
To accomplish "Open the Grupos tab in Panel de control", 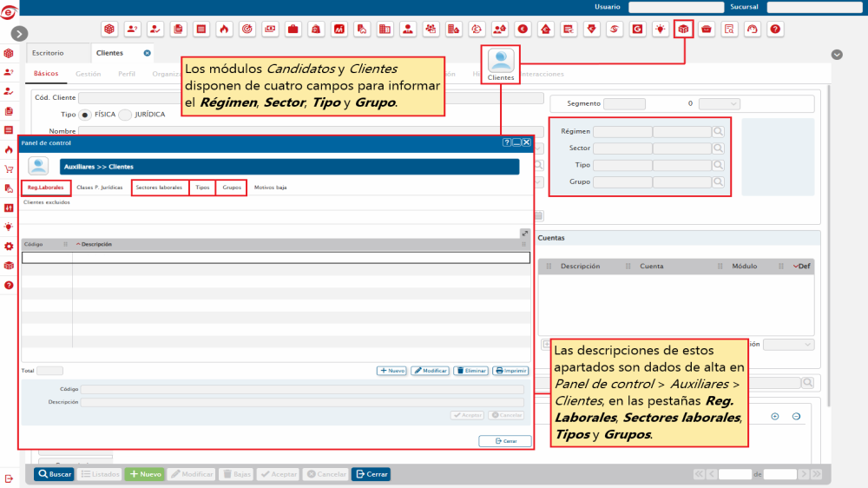I will pos(232,188).
